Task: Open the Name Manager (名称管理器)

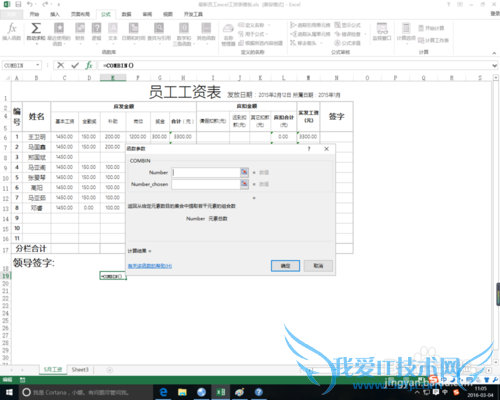Action: (x=228, y=35)
